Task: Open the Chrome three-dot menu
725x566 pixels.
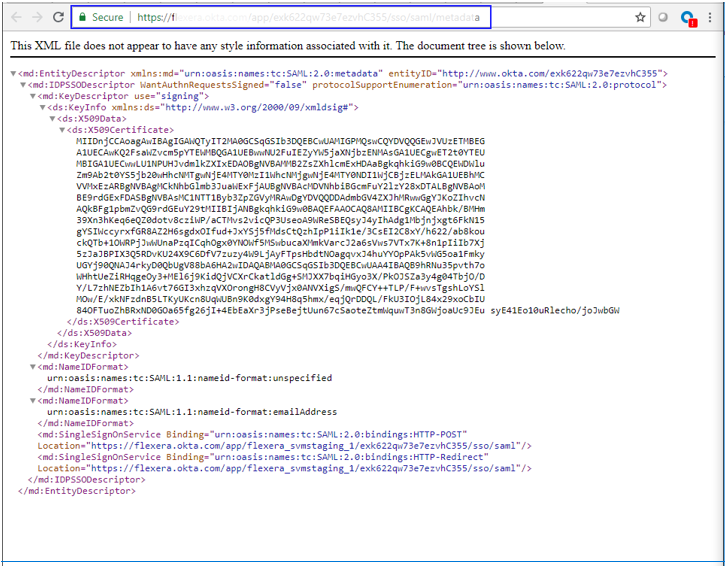Action: [x=711, y=17]
